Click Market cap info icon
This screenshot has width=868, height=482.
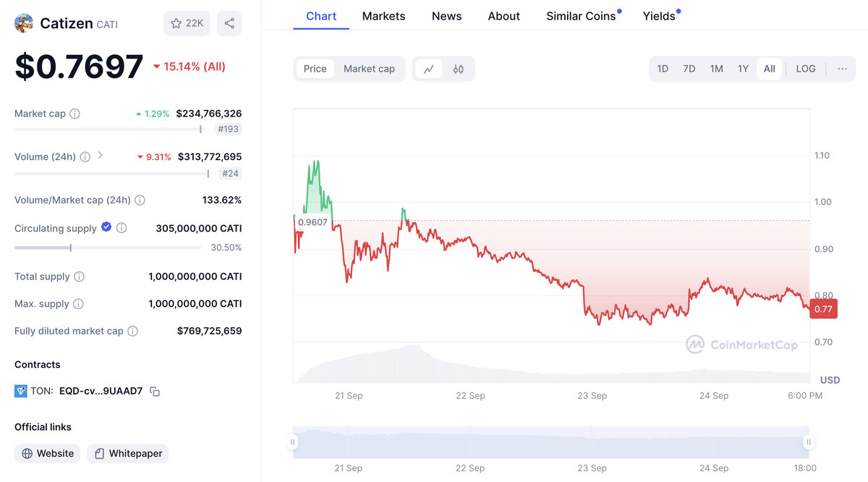(x=75, y=114)
